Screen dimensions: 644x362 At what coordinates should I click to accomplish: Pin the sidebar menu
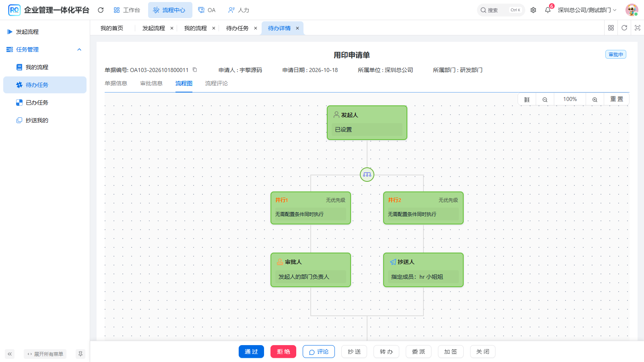pyautogui.click(x=80, y=354)
